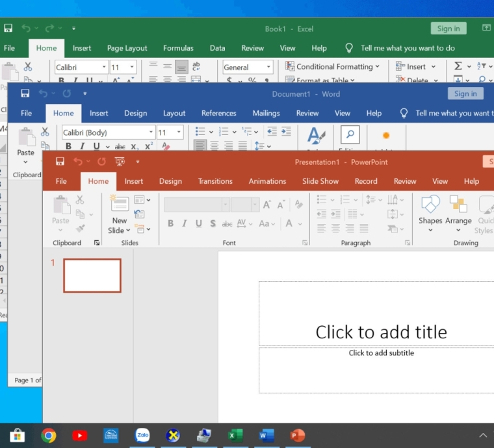Open the Transitions tab in PowerPoint
The width and height of the screenshot is (494, 448).
click(215, 181)
